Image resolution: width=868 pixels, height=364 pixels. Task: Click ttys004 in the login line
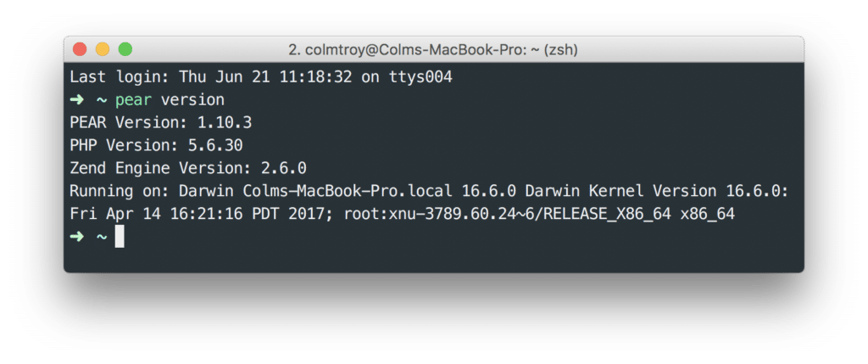click(420, 77)
